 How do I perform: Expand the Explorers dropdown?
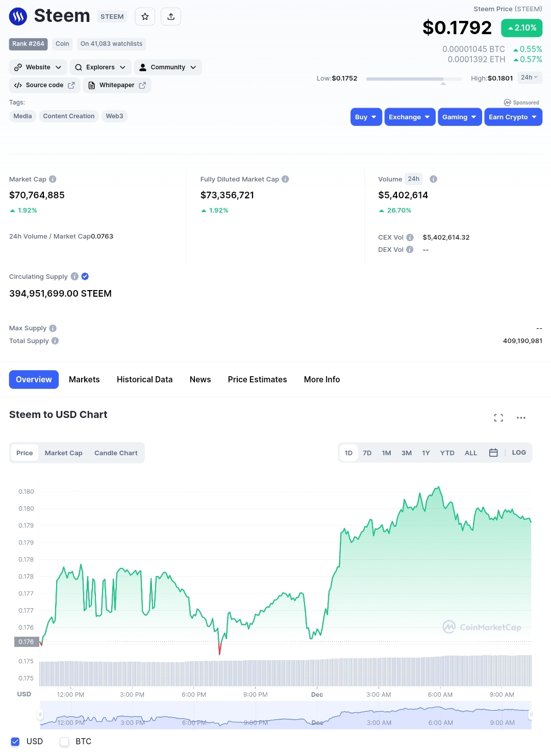(x=101, y=67)
